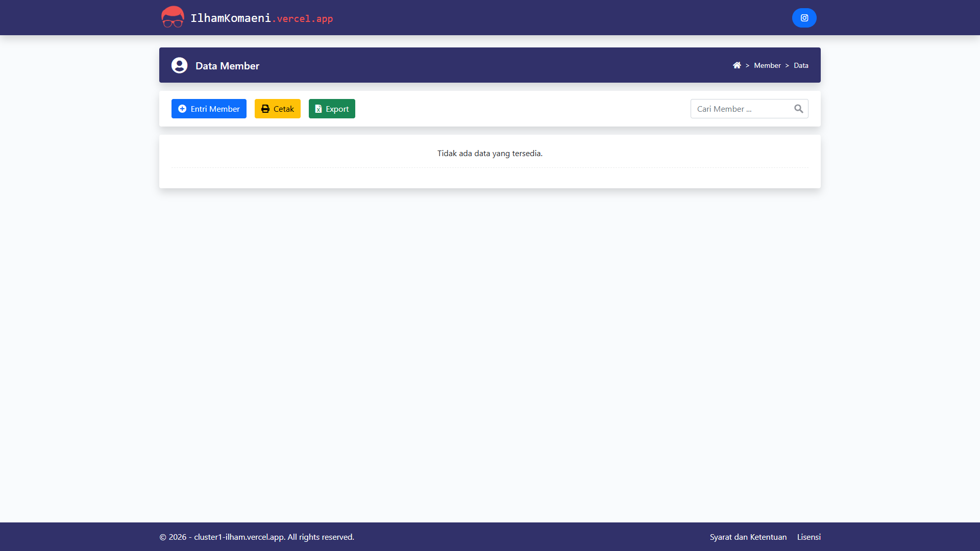Click the Data Member heading text
980x551 pixels.
point(227,66)
